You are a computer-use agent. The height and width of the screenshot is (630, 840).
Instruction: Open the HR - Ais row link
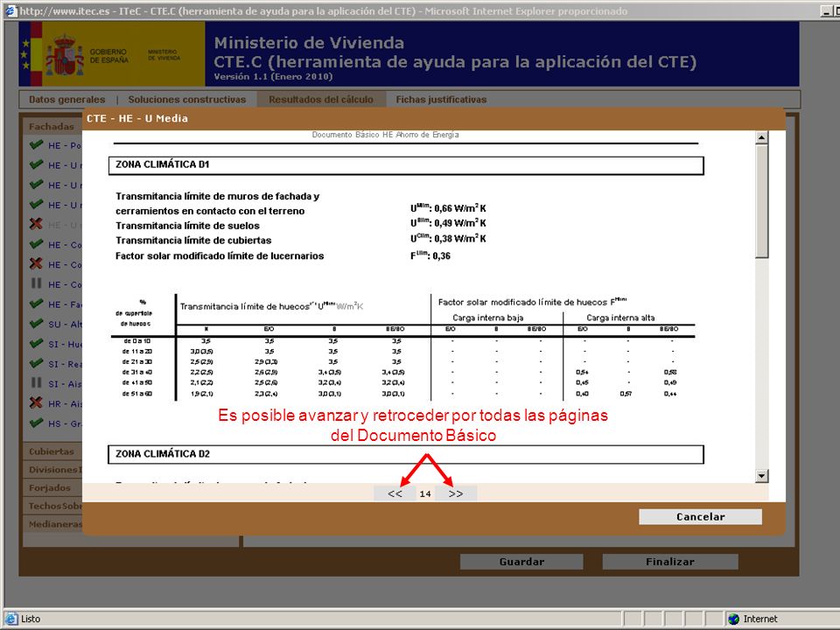(x=65, y=403)
